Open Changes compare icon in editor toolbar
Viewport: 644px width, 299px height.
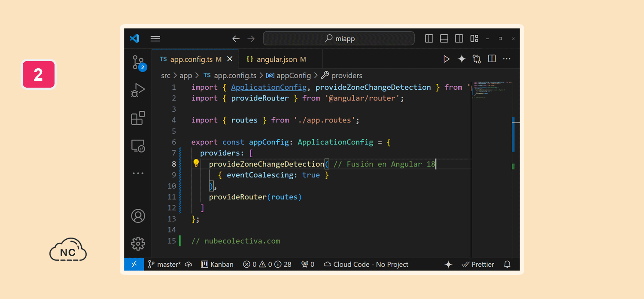click(x=477, y=59)
